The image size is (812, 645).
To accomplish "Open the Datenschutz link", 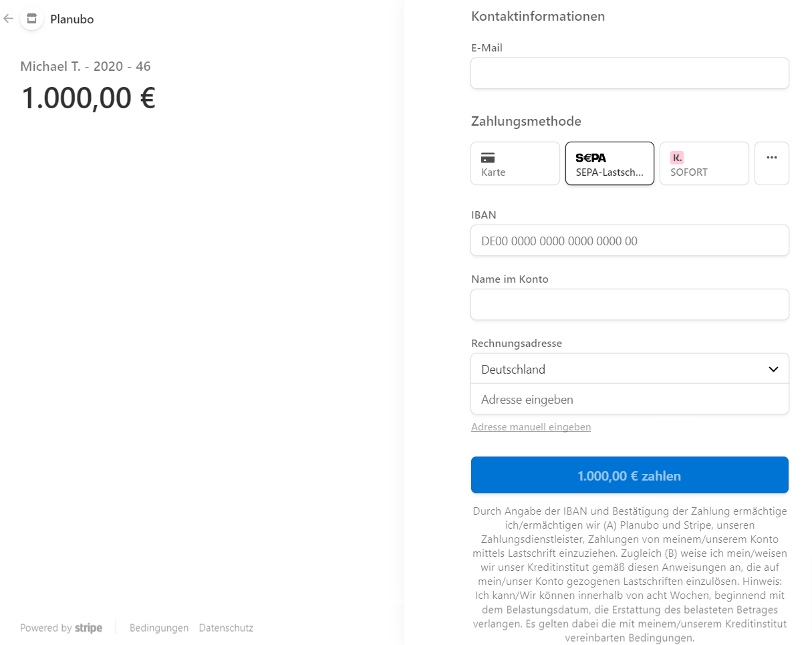I will (x=226, y=628).
